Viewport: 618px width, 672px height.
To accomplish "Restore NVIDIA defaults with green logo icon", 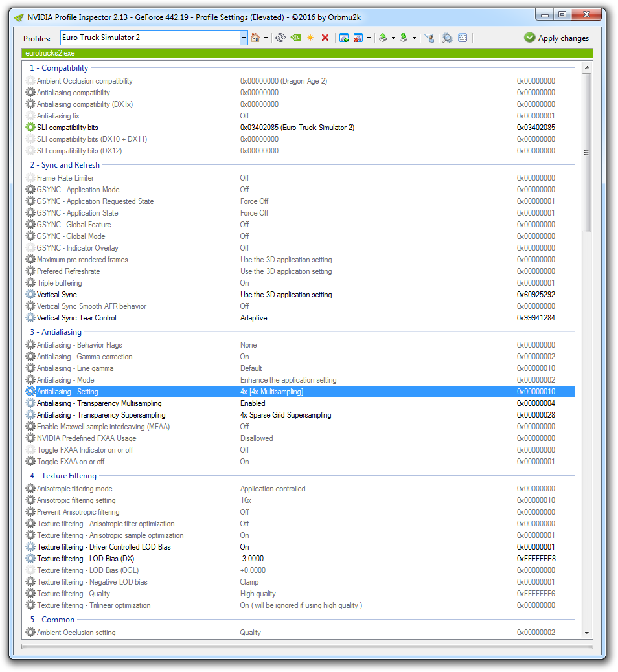I will point(295,38).
